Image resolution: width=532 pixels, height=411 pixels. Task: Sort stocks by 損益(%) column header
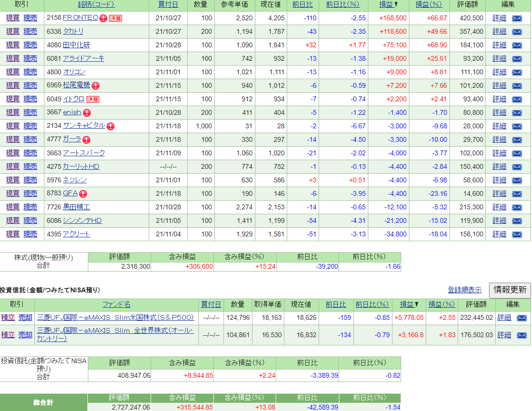pyautogui.click(x=429, y=4)
